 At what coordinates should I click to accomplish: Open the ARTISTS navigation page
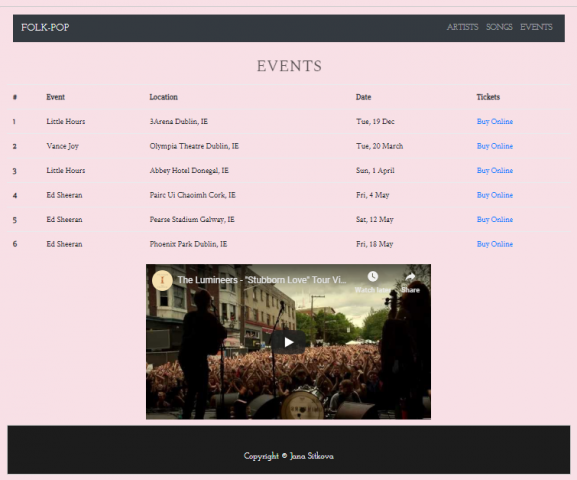point(462,27)
